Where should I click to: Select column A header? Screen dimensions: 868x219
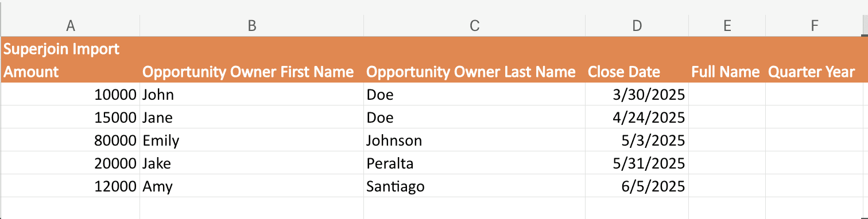(x=71, y=25)
